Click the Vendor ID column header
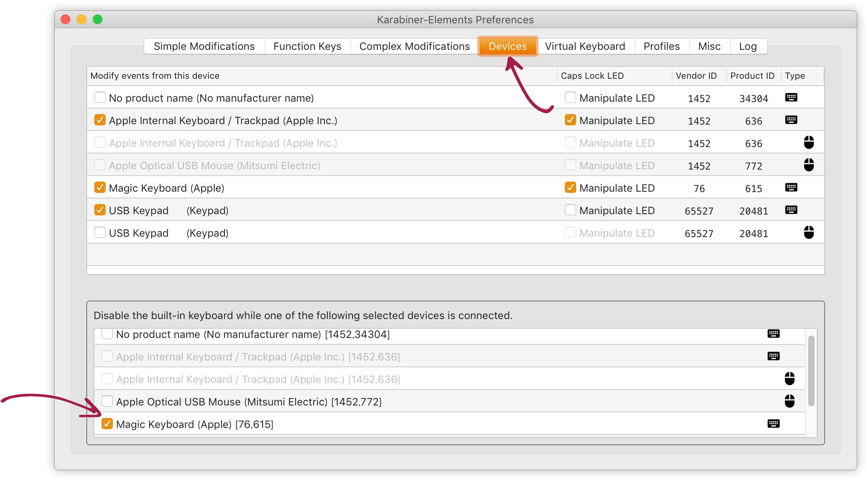868x481 pixels. click(x=699, y=76)
